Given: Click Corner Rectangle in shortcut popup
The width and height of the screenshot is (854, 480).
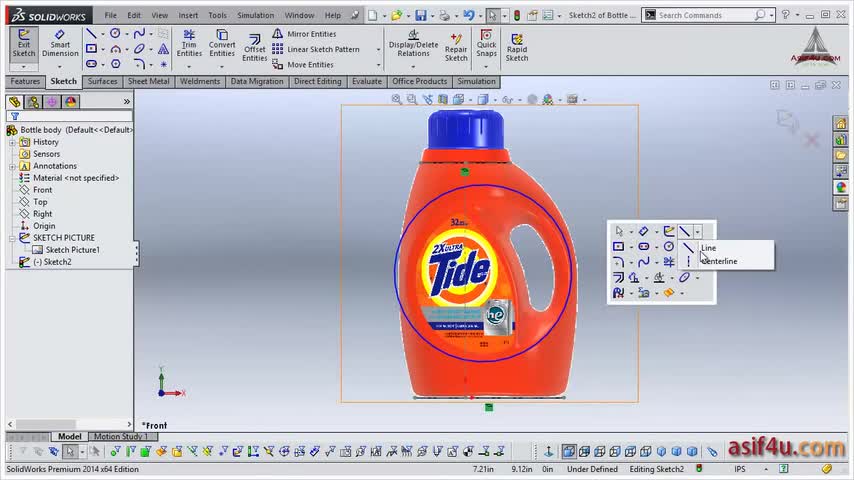Looking at the screenshot, I should coord(618,247).
